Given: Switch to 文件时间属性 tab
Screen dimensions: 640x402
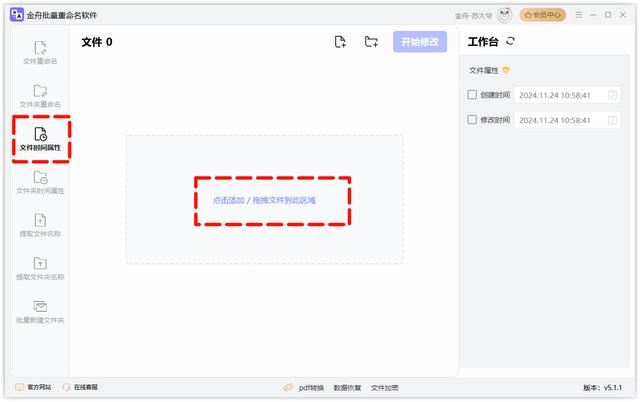Looking at the screenshot, I should pos(40,139).
